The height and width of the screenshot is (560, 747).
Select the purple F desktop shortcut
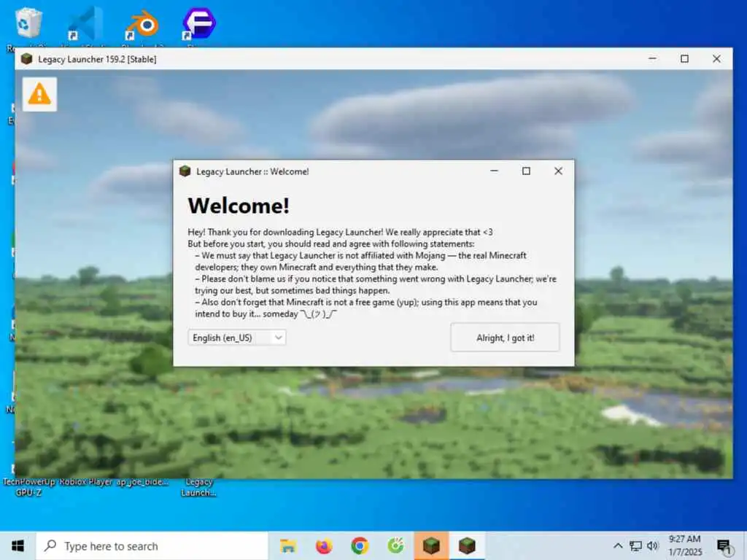coord(199,24)
